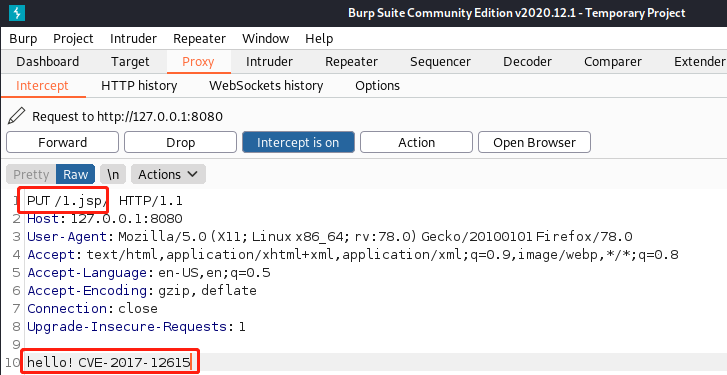Toggle the \n non-printable characters button
The height and width of the screenshot is (375, 727).
[x=113, y=174]
